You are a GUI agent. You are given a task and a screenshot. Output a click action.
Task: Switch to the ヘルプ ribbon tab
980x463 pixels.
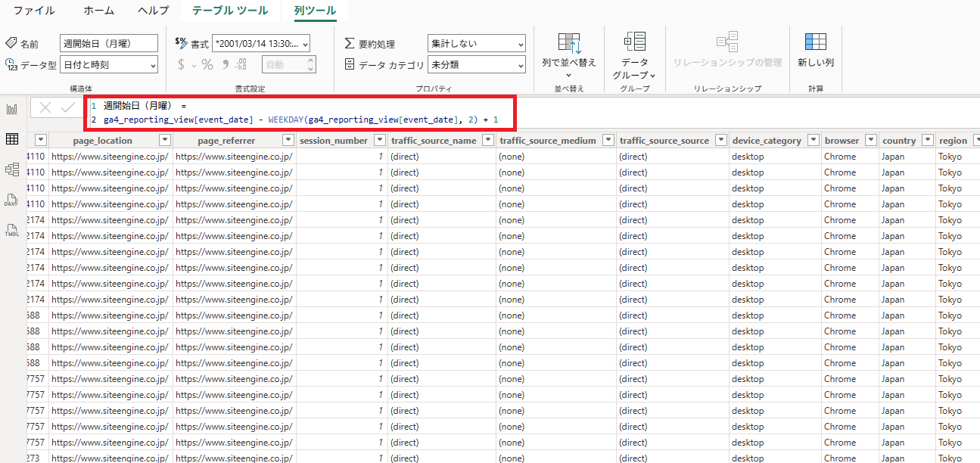154,11
